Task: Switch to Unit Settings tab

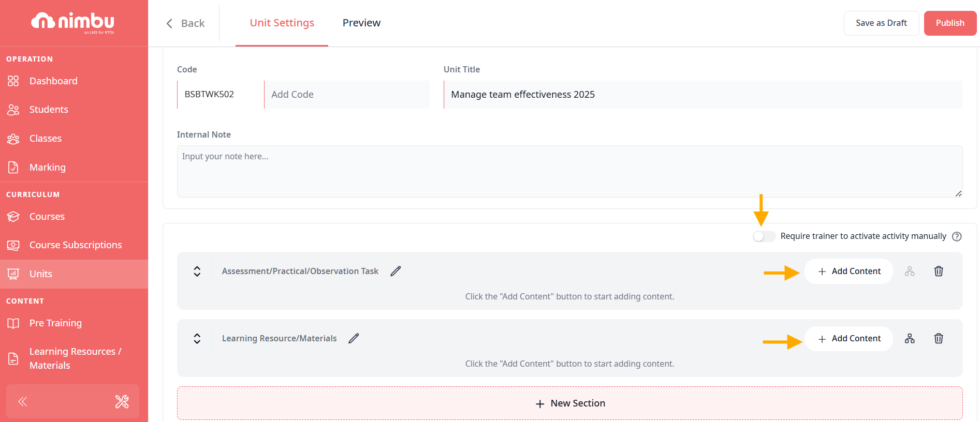Action: click(x=282, y=23)
